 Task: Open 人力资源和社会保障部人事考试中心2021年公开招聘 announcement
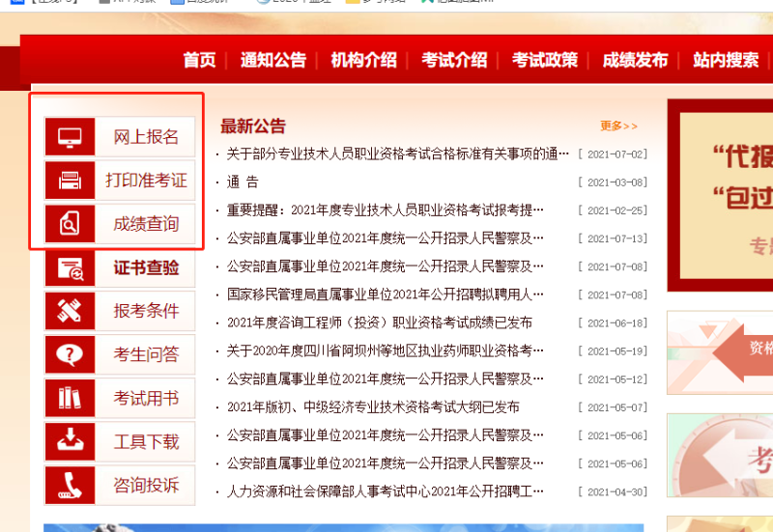(385, 491)
